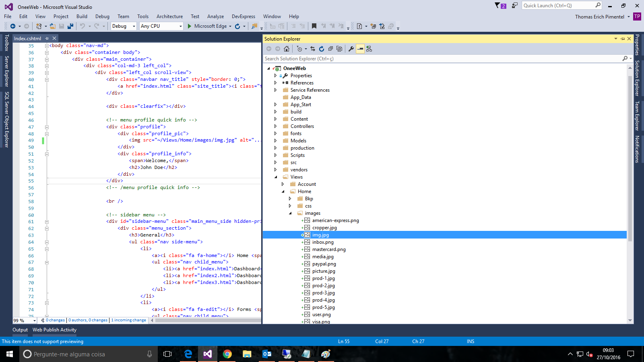This screenshot has height=362, width=644.
Task: Expand the Account folder
Action: pyautogui.click(x=283, y=184)
